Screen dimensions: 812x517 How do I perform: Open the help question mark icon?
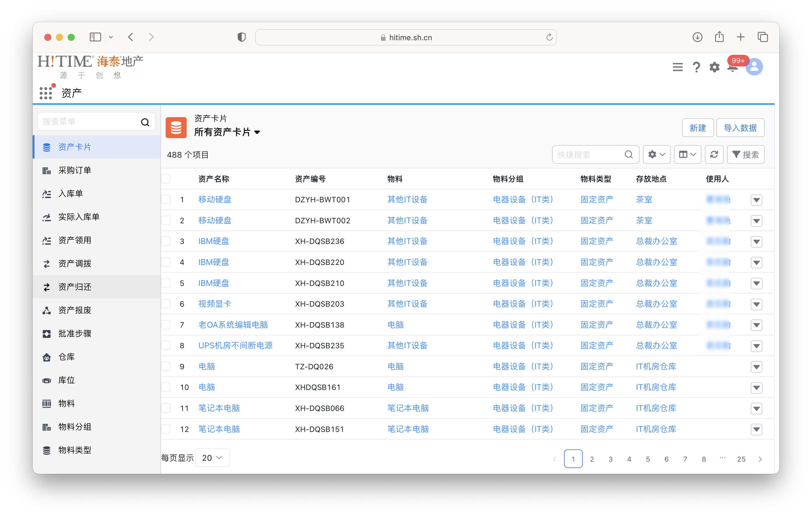click(696, 67)
